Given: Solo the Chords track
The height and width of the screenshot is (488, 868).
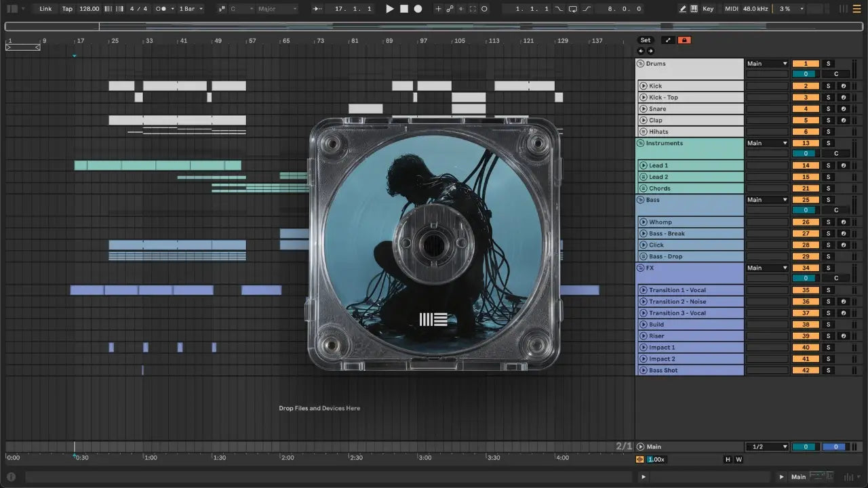Looking at the screenshot, I should (828, 188).
